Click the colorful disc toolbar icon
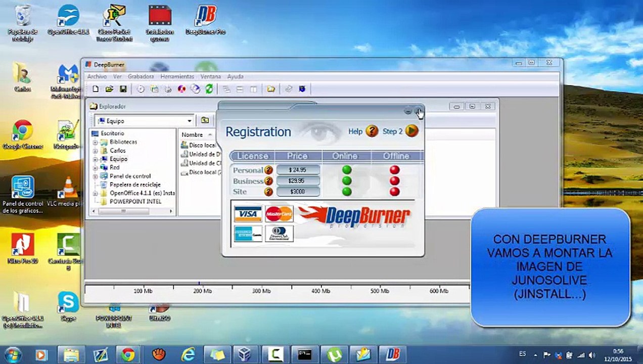Image resolution: width=643 pixels, height=364 pixels. (181, 89)
